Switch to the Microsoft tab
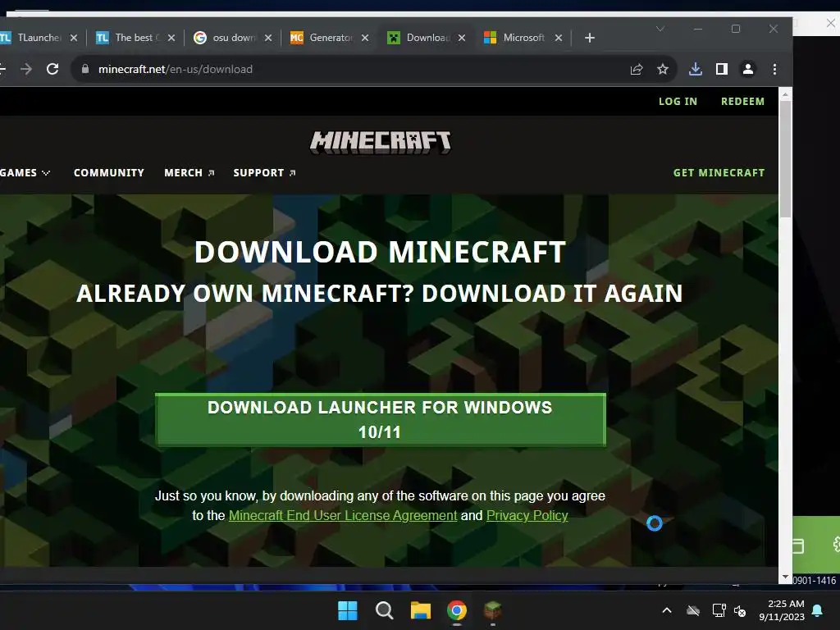The image size is (840, 630). (x=516, y=38)
